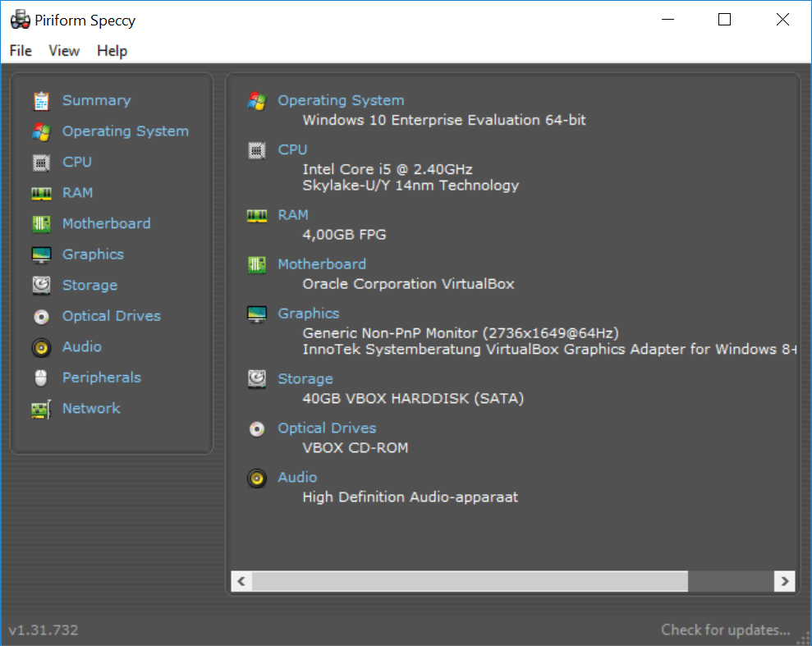This screenshot has width=812, height=646.
Task: Select Summary in the sidebar
Action: [x=97, y=100]
